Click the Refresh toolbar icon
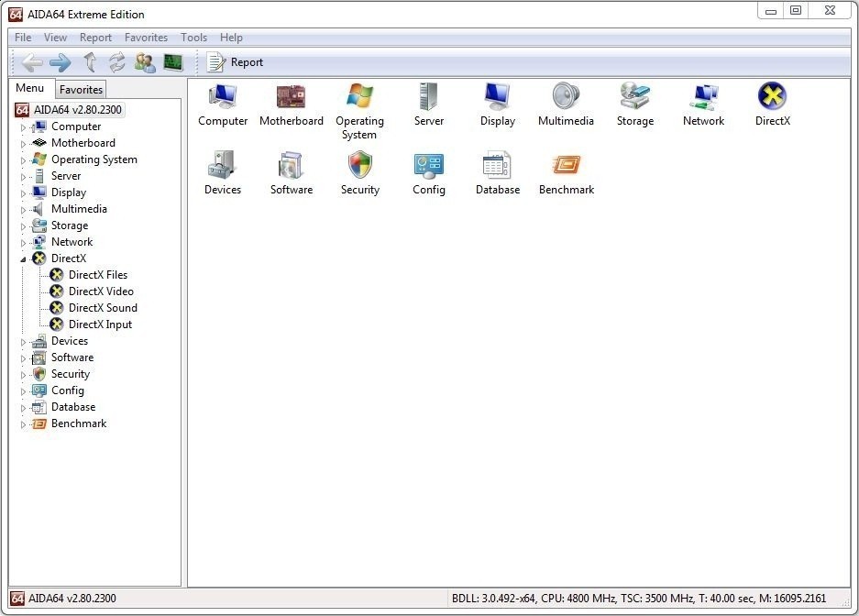The image size is (859, 616). [x=116, y=62]
